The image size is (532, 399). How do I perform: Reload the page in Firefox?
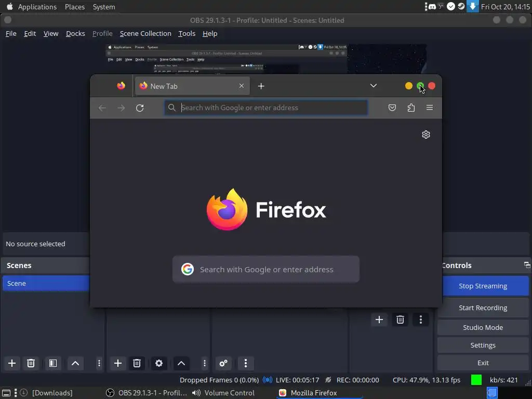[x=140, y=108]
